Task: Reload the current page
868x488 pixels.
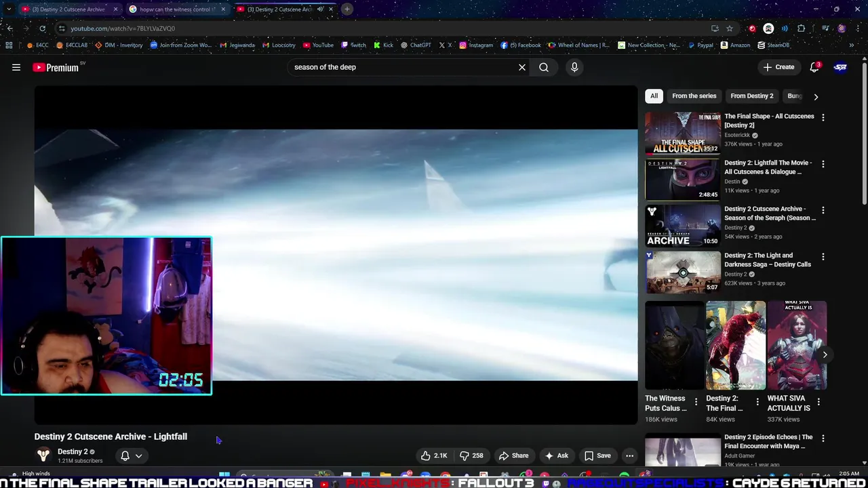Action: (x=42, y=28)
